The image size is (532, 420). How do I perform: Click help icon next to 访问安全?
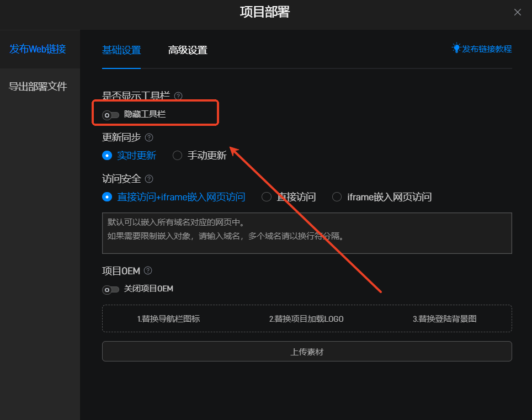coord(149,179)
